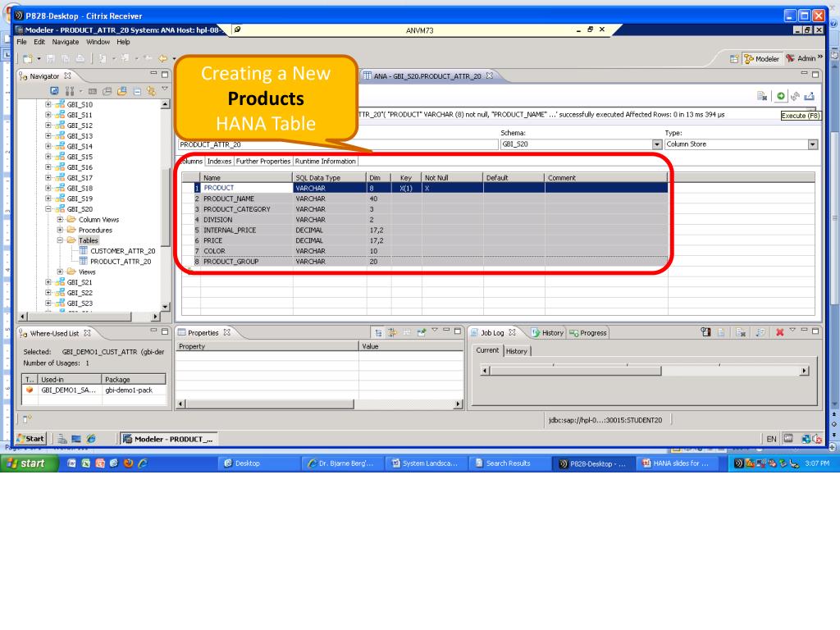Image resolution: width=840 pixels, height=630 pixels.
Task: Click the Firefox icon in Windows quick launch
Action: (128, 463)
